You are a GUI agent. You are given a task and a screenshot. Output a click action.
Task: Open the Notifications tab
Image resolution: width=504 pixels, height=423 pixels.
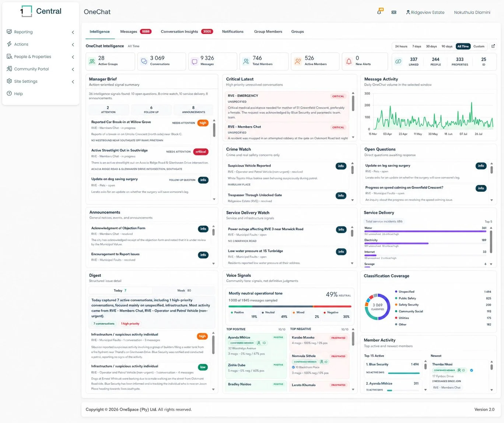tap(233, 32)
